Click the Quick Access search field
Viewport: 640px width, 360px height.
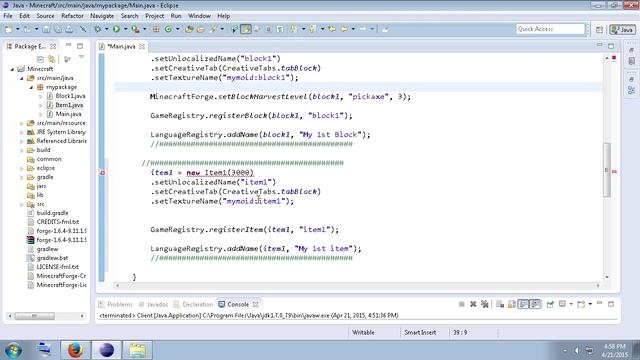pyautogui.click(x=550, y=29)
